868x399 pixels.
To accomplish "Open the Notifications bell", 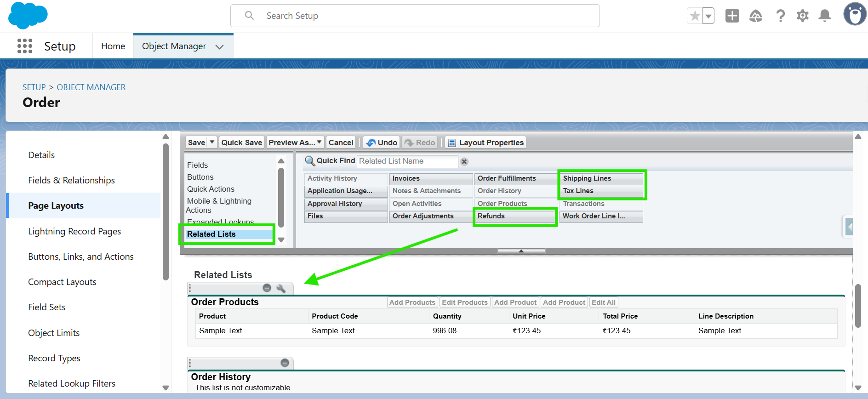I will coord(825,16).
